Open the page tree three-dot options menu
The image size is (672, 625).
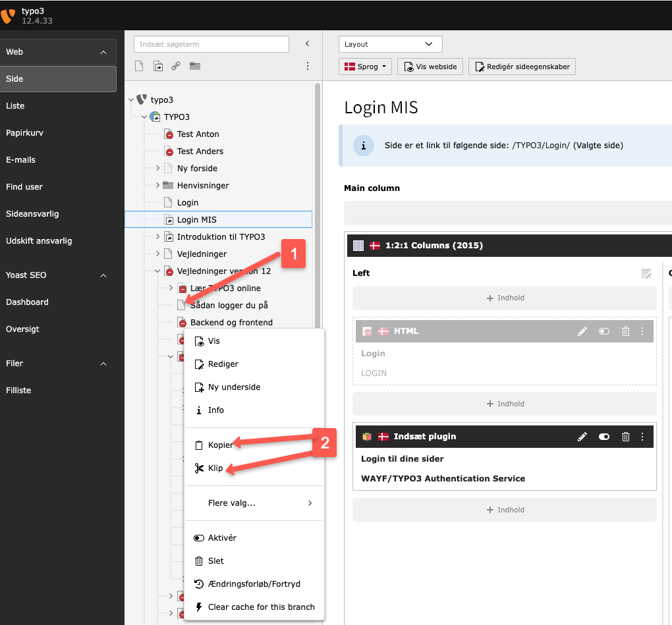(x=307, y=66)
